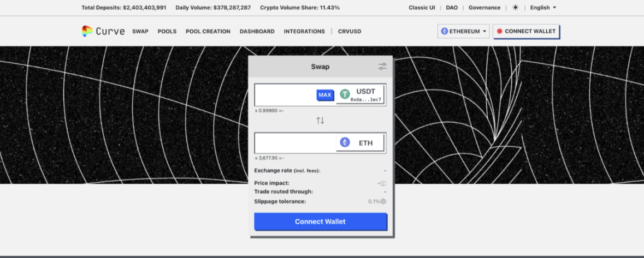The image size is (644, 258).
Task: Open swap settings sliders icon
Action: click(x=382, y=67)
